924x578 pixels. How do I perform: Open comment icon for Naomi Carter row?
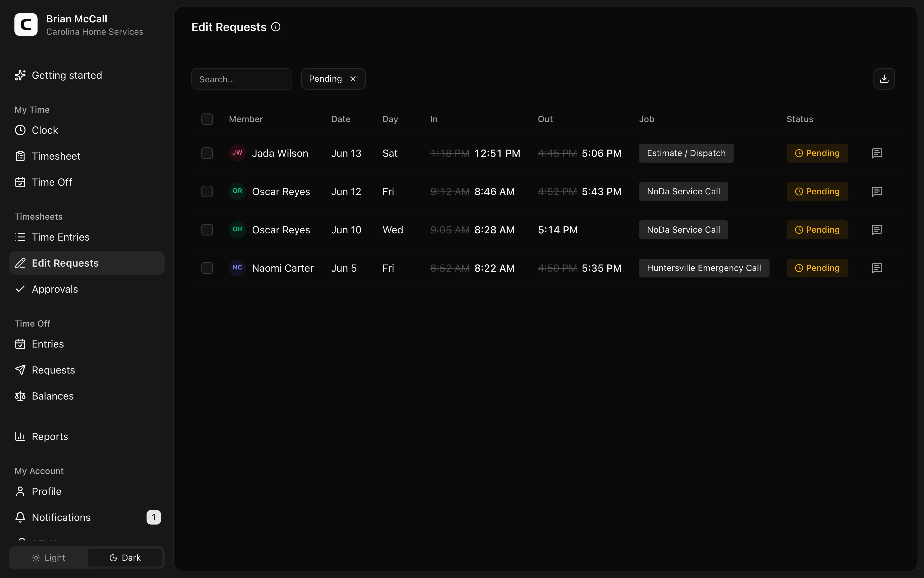click(877, 268)
